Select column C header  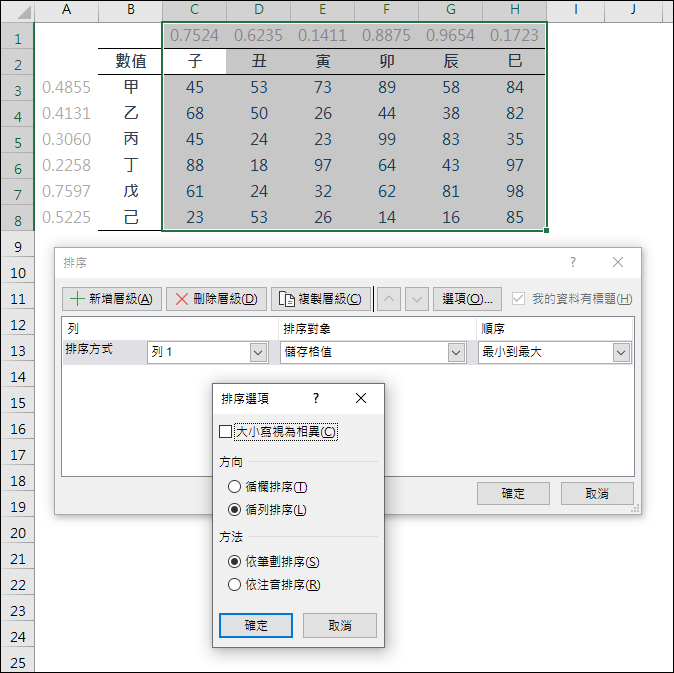[x=194, y=9]
